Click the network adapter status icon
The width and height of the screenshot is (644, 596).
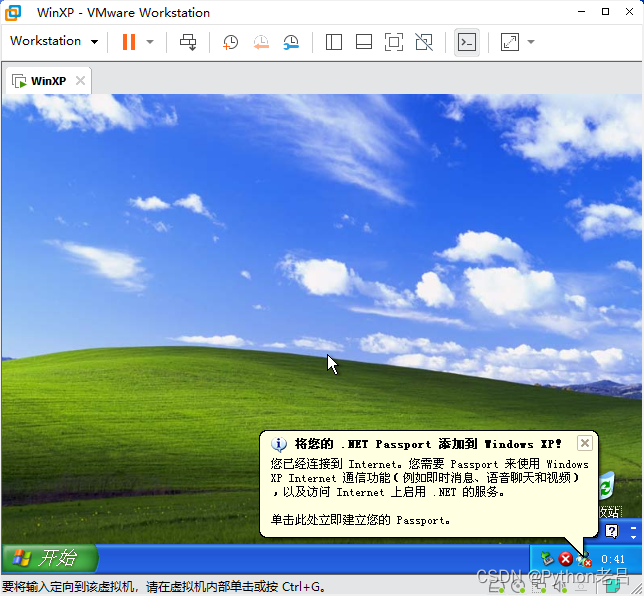pos(539,588)
